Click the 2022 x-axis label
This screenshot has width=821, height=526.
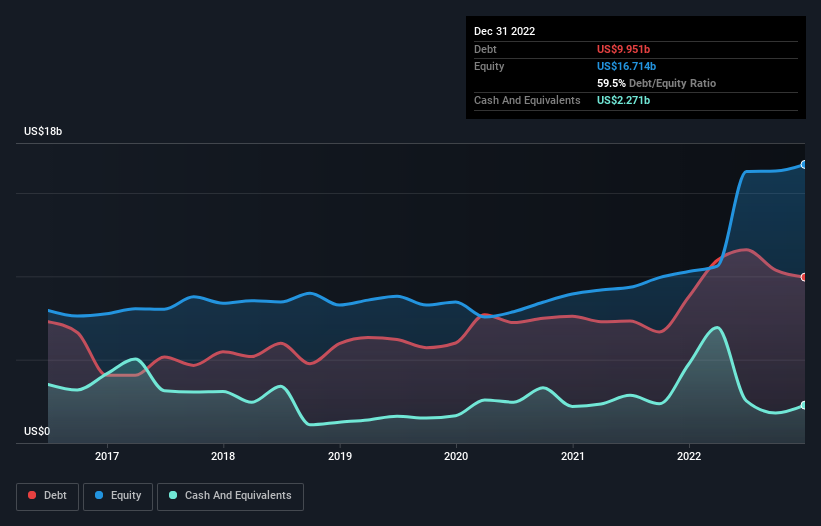point(689,456)
